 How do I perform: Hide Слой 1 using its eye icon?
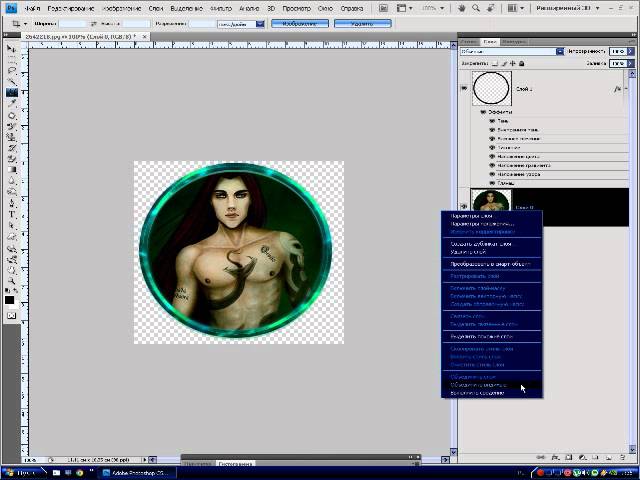[464, 88]
